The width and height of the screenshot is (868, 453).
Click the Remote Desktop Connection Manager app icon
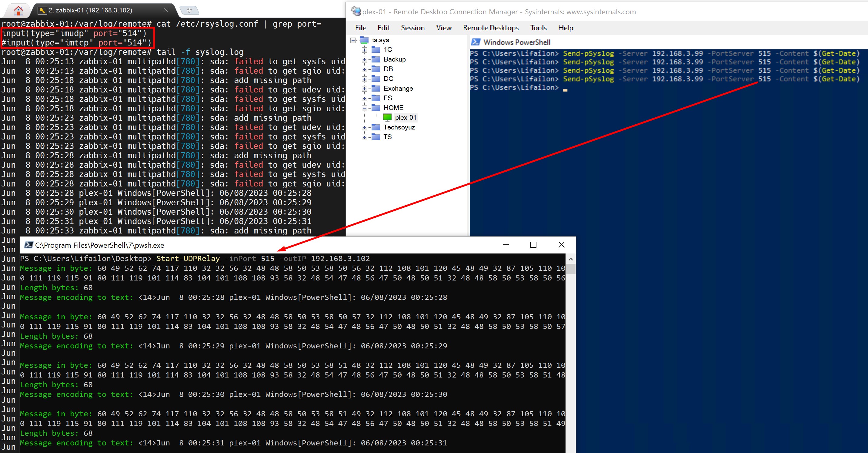(x=356, y=12)
